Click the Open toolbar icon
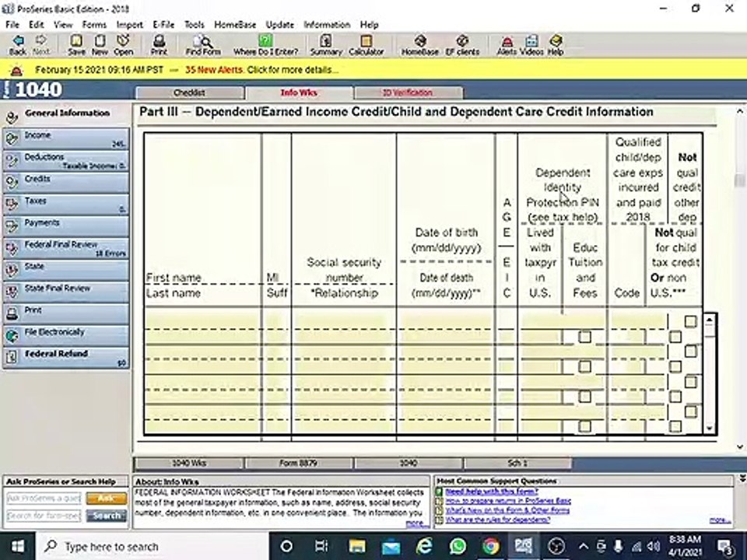 pyautogui.click(x=123, y=45)
